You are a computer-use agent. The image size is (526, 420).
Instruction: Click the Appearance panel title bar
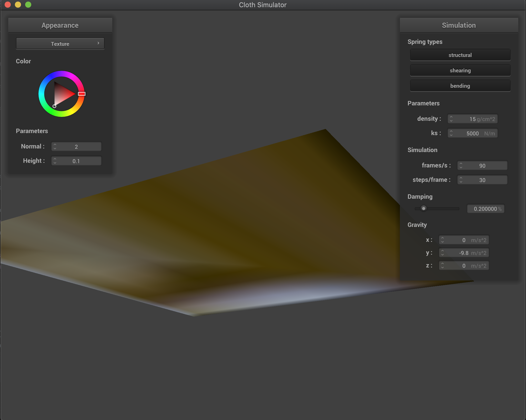point(60,25)
